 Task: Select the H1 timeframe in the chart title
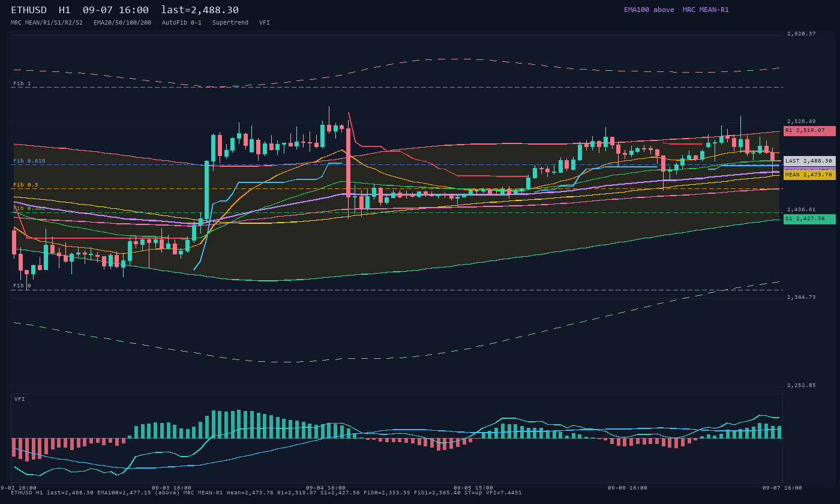point(65,10)
